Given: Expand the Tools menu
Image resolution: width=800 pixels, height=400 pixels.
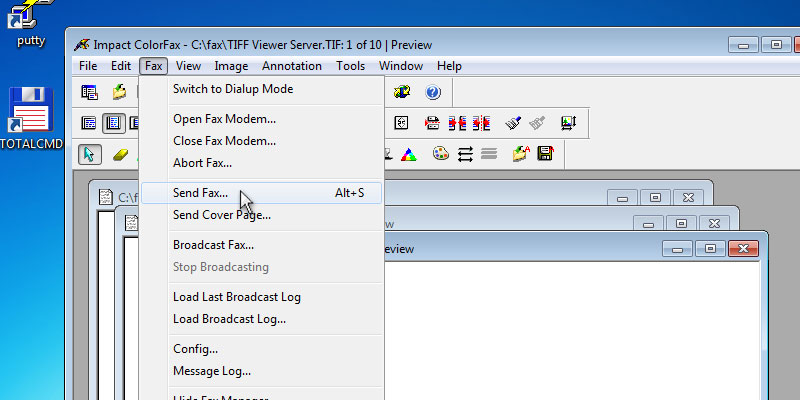Looking at the screenshot, I should click(x=350, y=66).
